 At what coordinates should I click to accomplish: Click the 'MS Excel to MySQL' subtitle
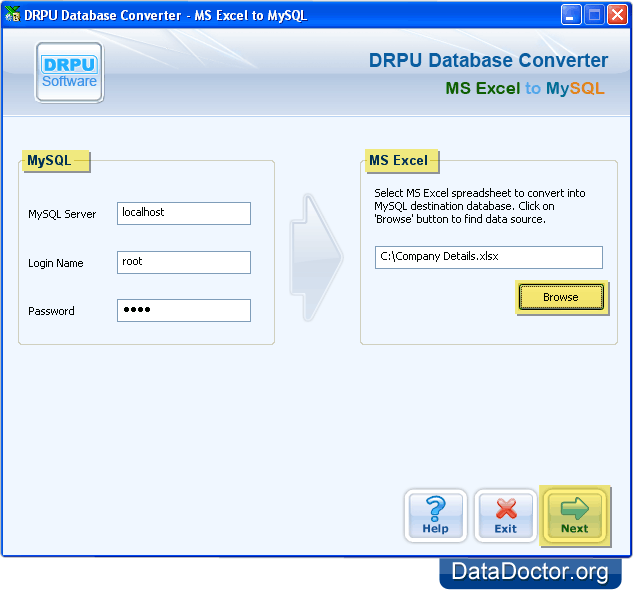click(525, 88)
